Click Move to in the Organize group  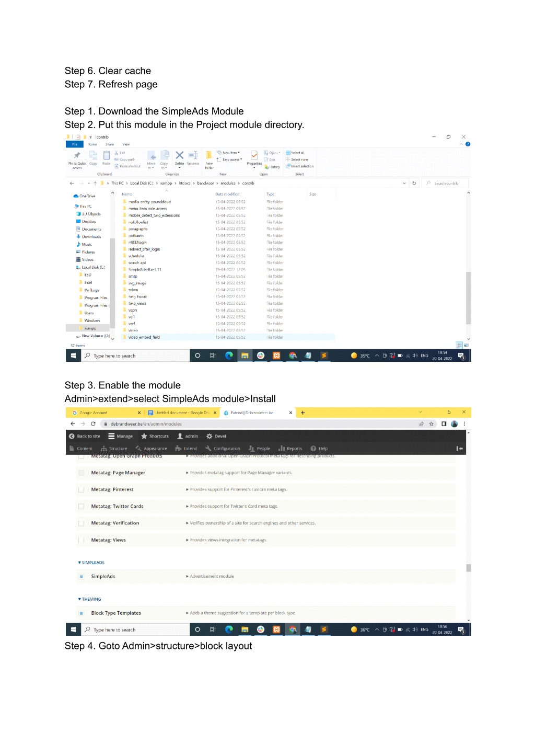pyautogui.click(x=151, y=159)
